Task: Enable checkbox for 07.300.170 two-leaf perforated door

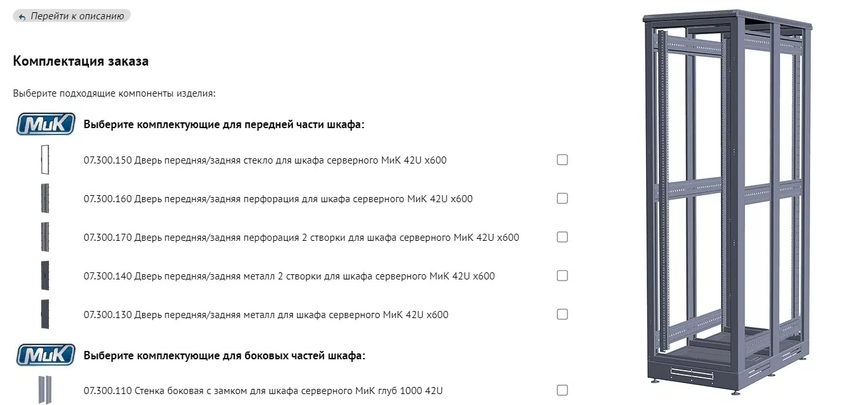Action: pos(562,237)
